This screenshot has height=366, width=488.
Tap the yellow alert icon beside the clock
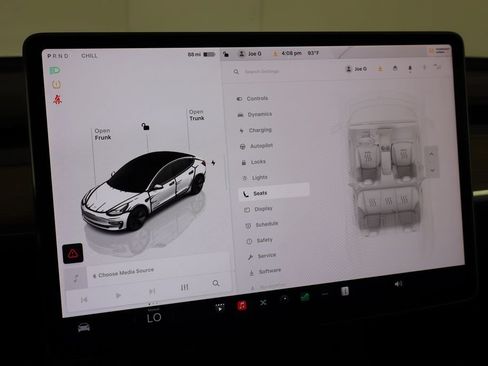click(x=275, y=53)
